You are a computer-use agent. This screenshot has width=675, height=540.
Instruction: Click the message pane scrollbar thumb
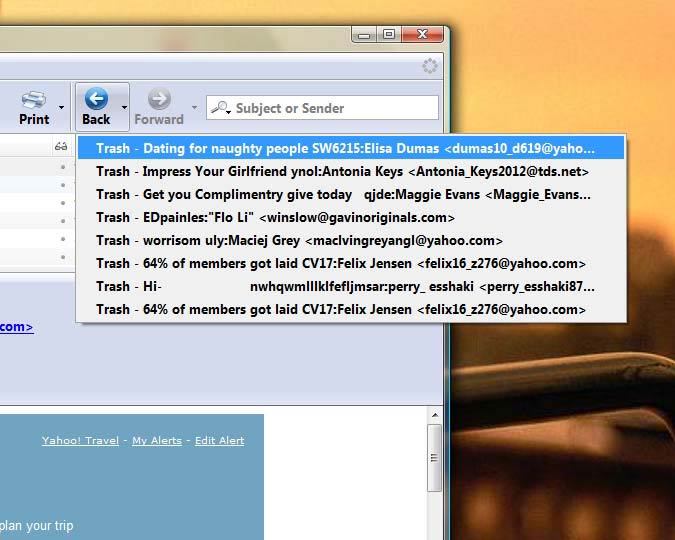tap(435, 457)
